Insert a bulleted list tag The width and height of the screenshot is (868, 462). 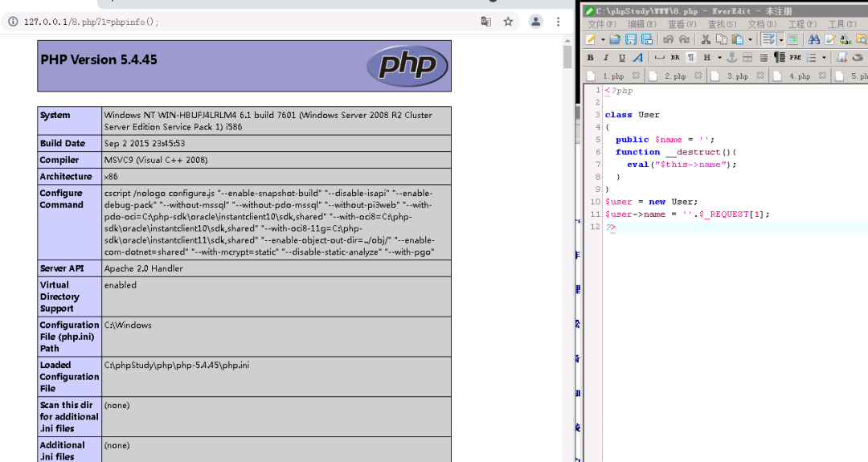pyautogui.click(x=812, y=58)
